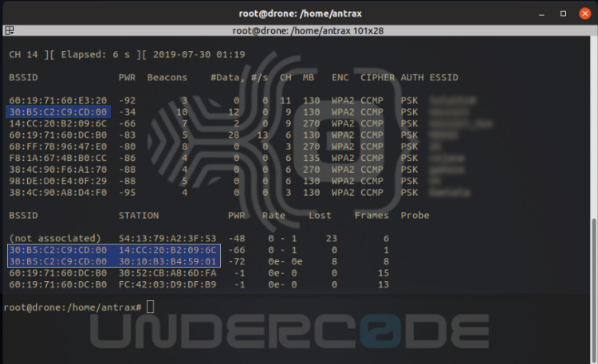Click the shell prompt cursor
The width and height of the screenshot is (598, 364).
[150, 307]
